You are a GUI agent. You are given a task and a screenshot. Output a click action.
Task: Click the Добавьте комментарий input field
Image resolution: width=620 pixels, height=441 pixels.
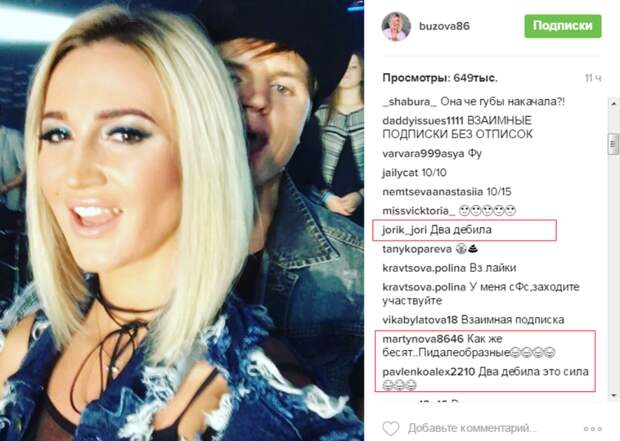click(473, 428)
